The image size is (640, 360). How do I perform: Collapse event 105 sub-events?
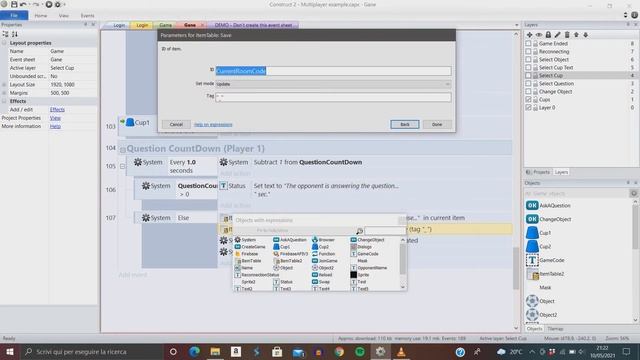(122, 167)
